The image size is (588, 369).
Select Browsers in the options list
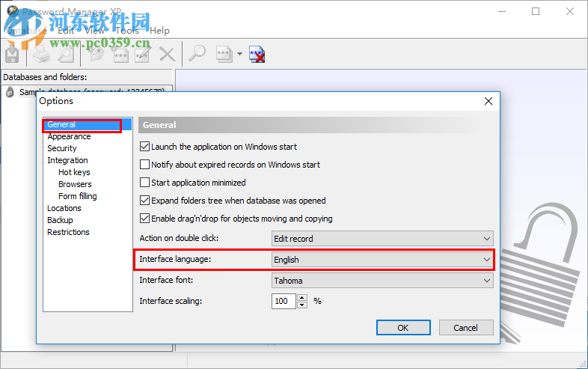pyautogui.click(x=75, y=184)
